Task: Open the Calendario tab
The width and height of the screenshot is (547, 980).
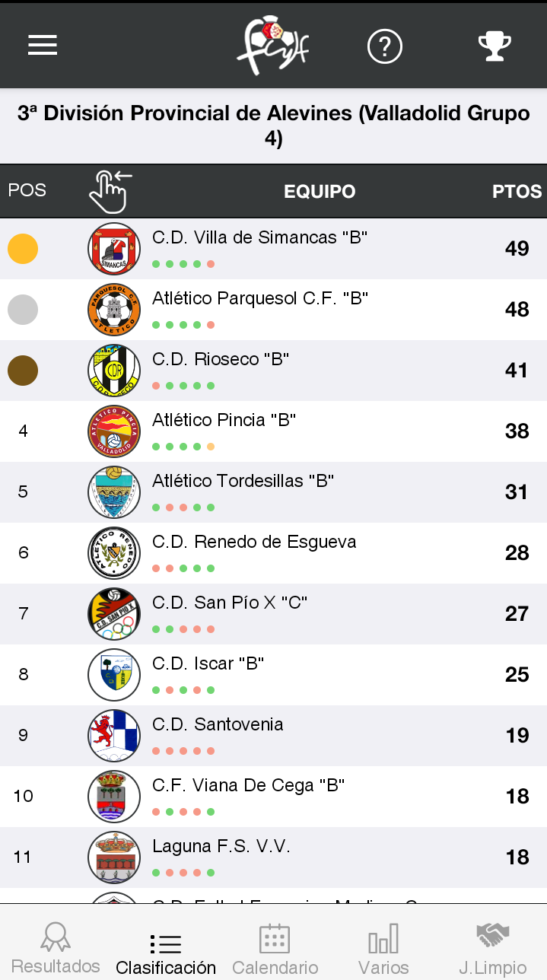Action: pos(275,948)
